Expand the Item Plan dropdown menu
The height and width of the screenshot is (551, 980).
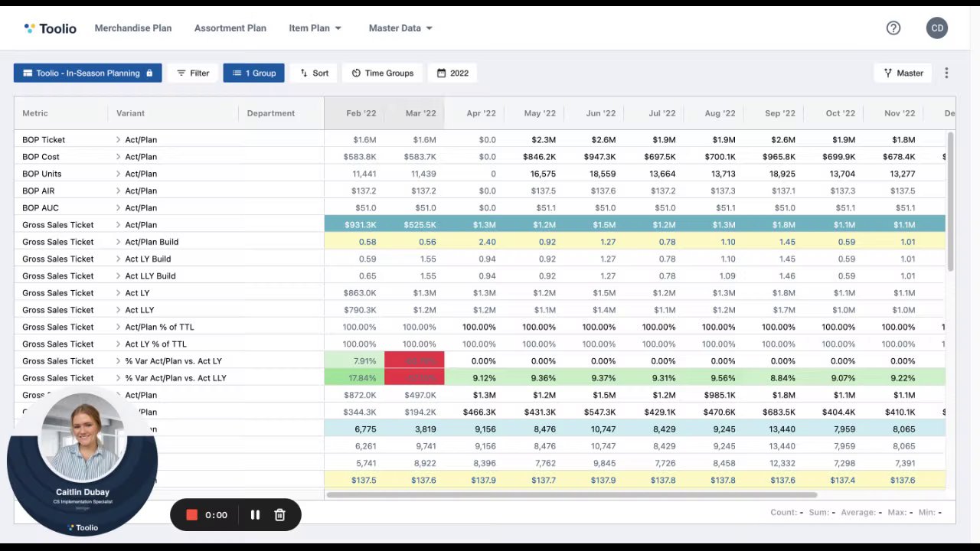pyautogui.click(x=315, y=28)
